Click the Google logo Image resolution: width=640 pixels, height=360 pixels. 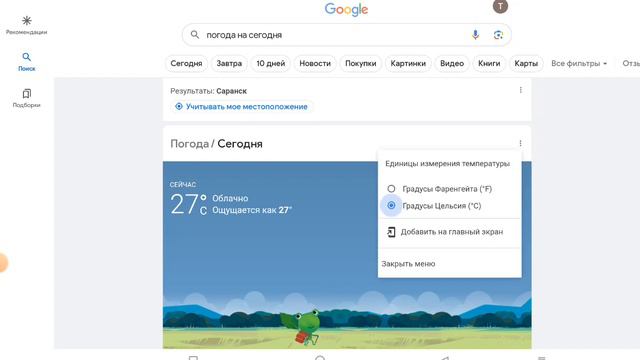point(346,9)
